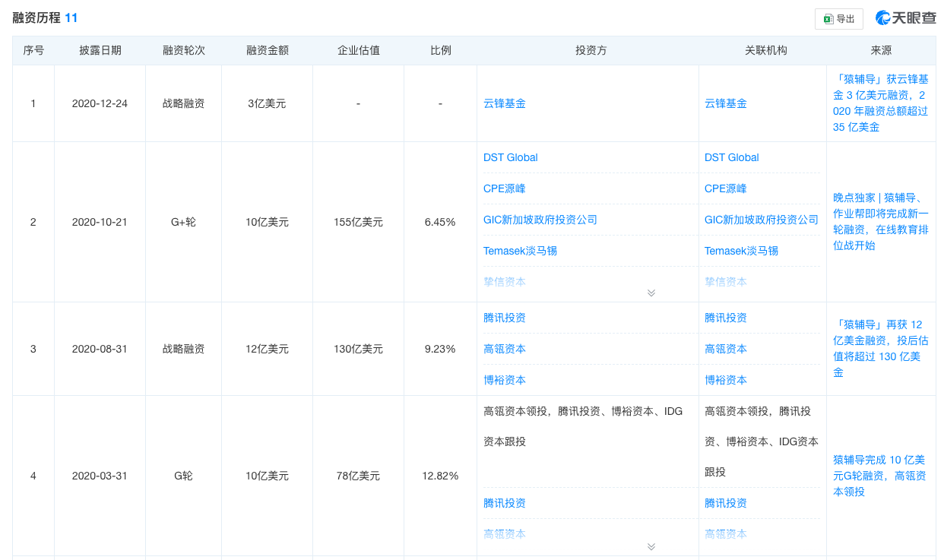Open 晚点独家 source article link

[881, 222]
